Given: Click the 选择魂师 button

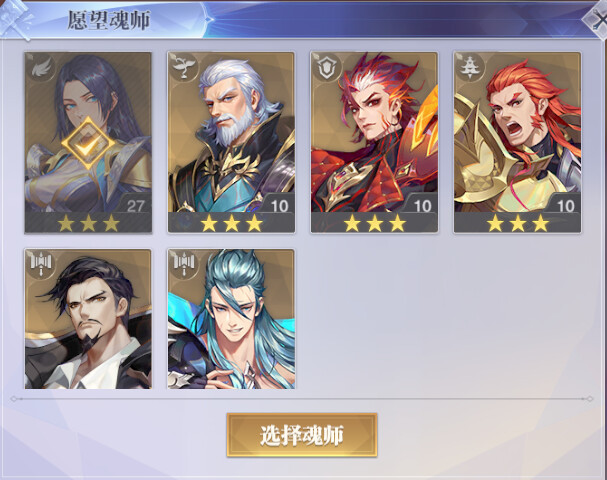Looking at the screenshot, I should coord(302,435).
